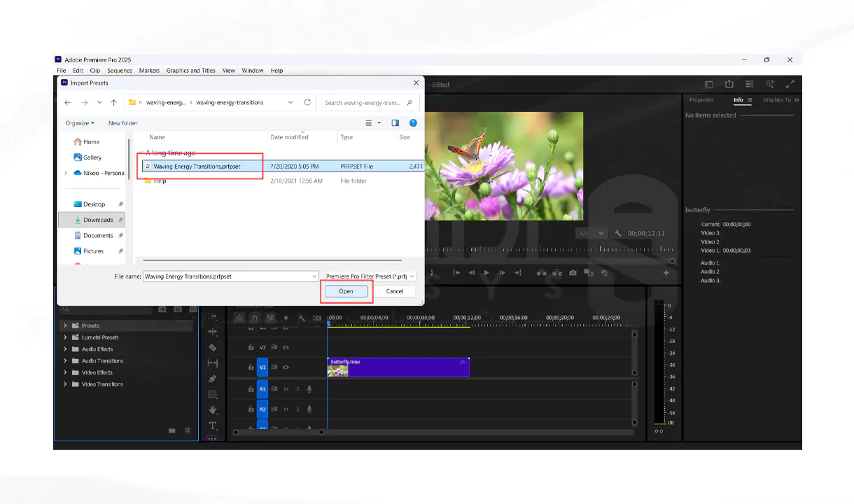The image size is (854, 504).
Task: Solo track A2 with the S button
Action: [297, 409]
